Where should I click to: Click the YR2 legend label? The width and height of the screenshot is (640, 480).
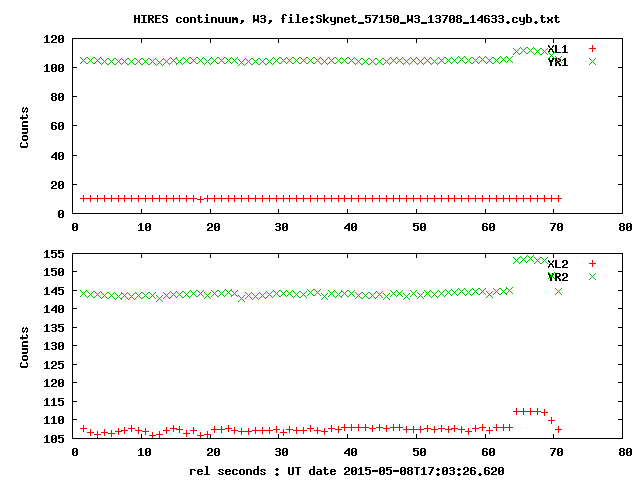[x=558, y=277]
